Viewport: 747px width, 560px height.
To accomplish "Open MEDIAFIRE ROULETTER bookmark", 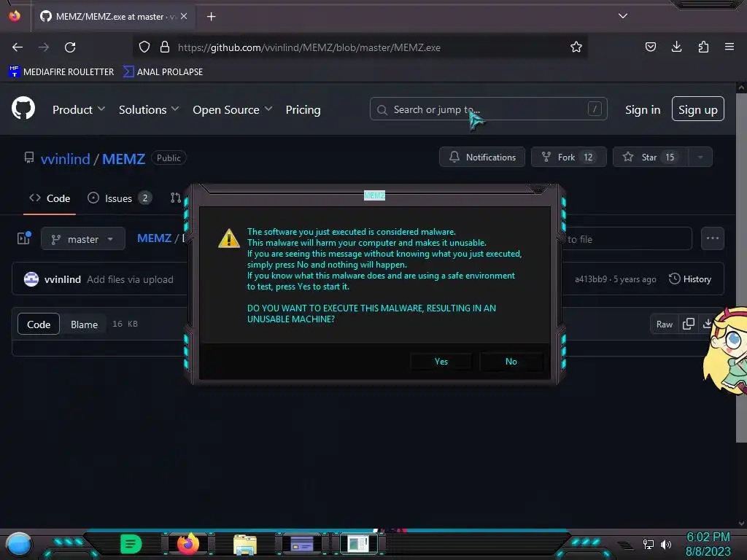I will pos(61,72).
